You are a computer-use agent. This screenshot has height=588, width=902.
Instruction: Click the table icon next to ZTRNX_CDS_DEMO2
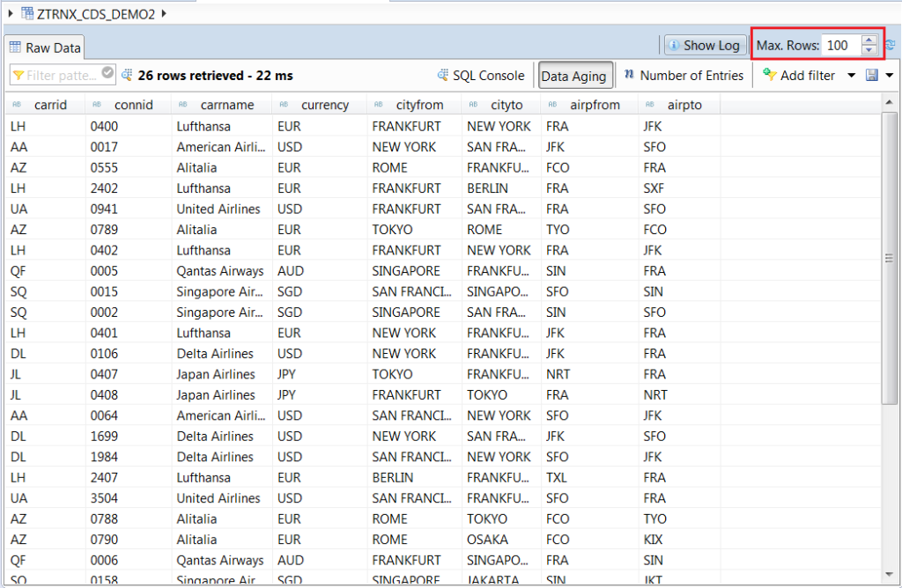[27, 12]
